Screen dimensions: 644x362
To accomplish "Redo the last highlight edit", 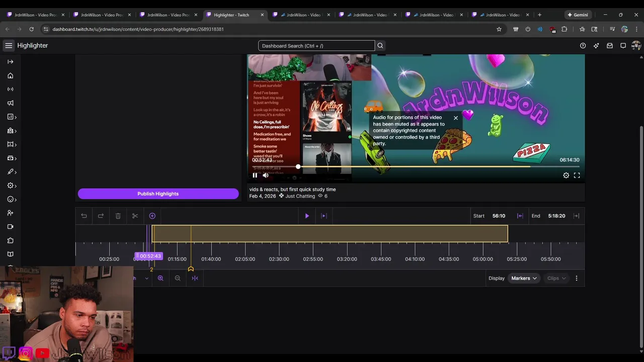I will (101, 216).
